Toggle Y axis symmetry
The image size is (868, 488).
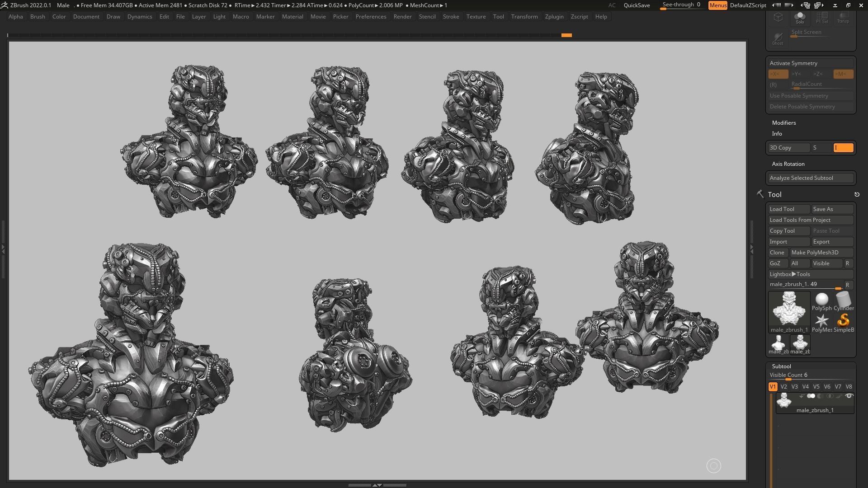pos(796,74)
